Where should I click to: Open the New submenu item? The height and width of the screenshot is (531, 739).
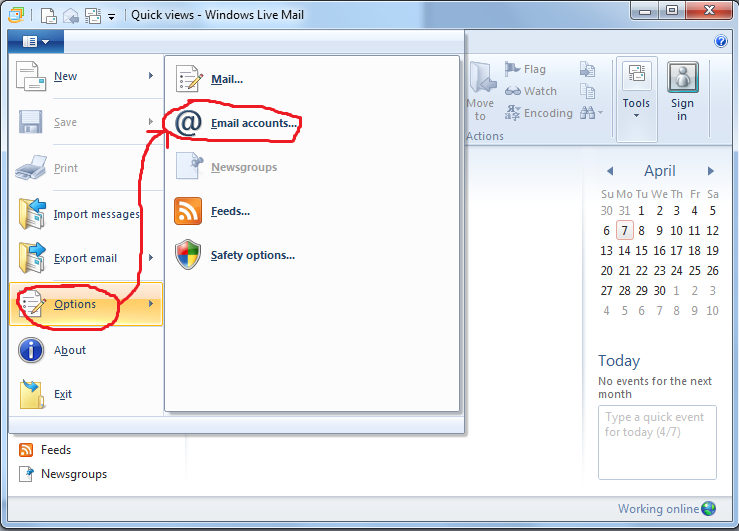point(86,76)
